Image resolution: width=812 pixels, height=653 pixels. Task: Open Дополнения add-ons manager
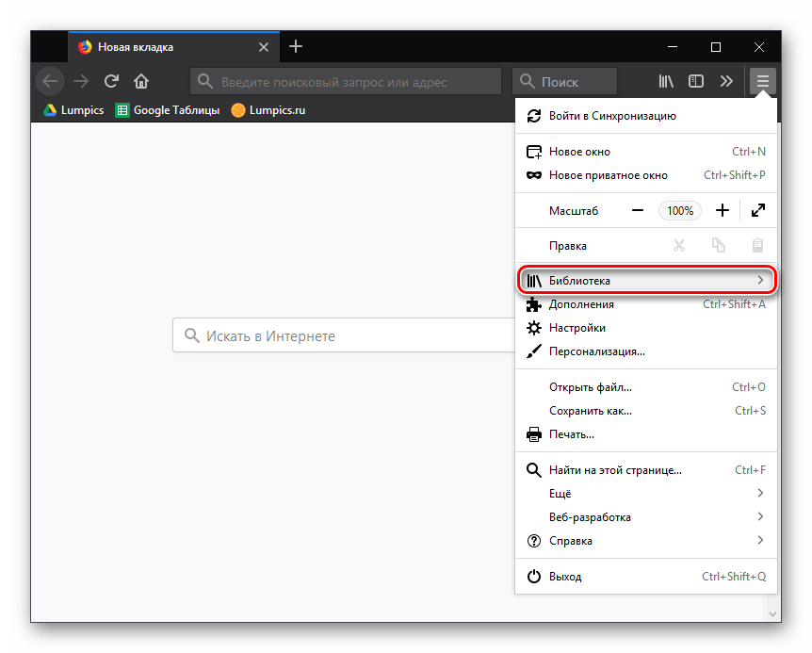(x=646, y=304)
